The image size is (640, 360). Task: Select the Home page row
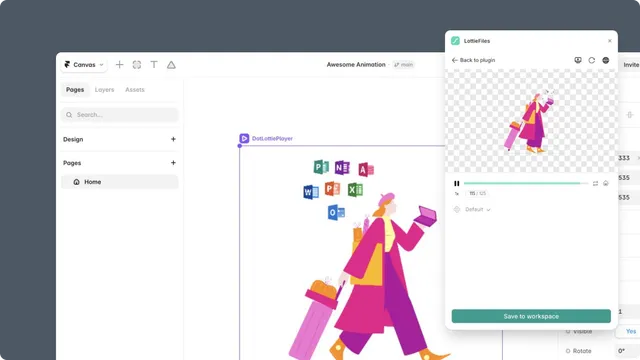point(120,182)
